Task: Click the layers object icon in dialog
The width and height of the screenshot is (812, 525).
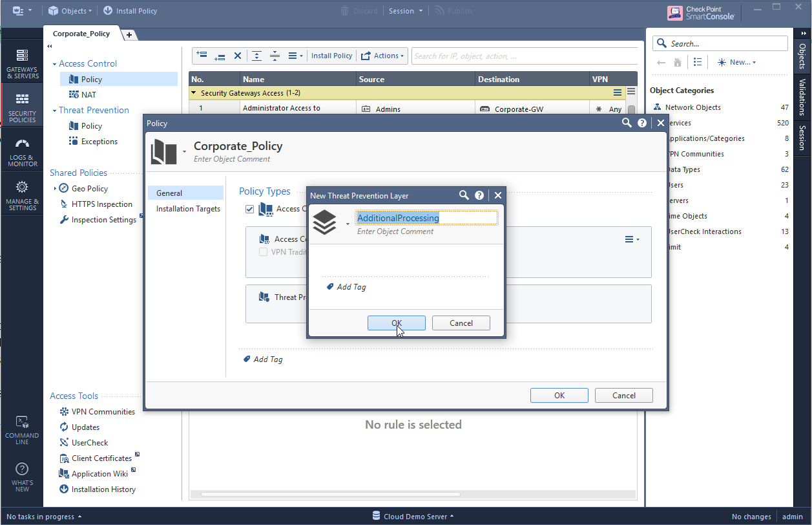Action: [x=324, y=222]
